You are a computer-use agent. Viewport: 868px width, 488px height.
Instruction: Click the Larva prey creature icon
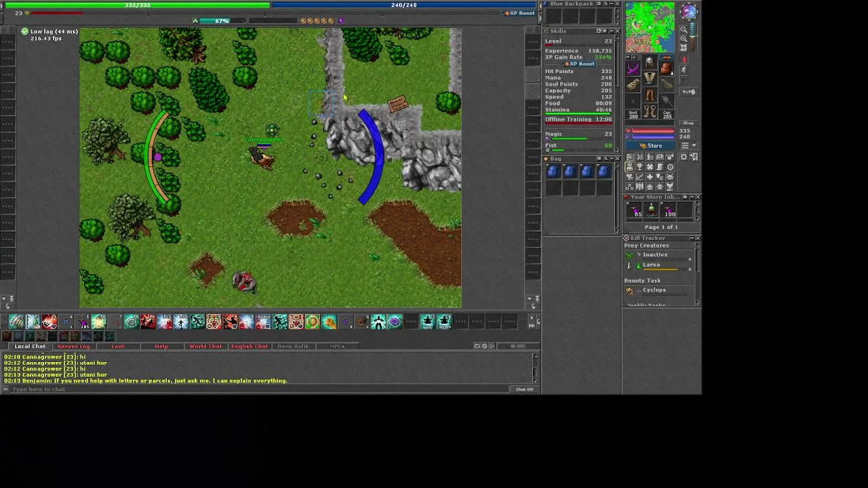pyautogui.click(x=629, y=266)
